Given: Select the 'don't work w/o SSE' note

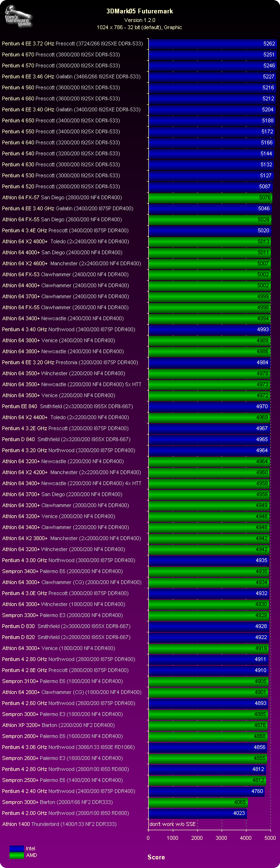Looking at the screenshot, I should point(172,824).
